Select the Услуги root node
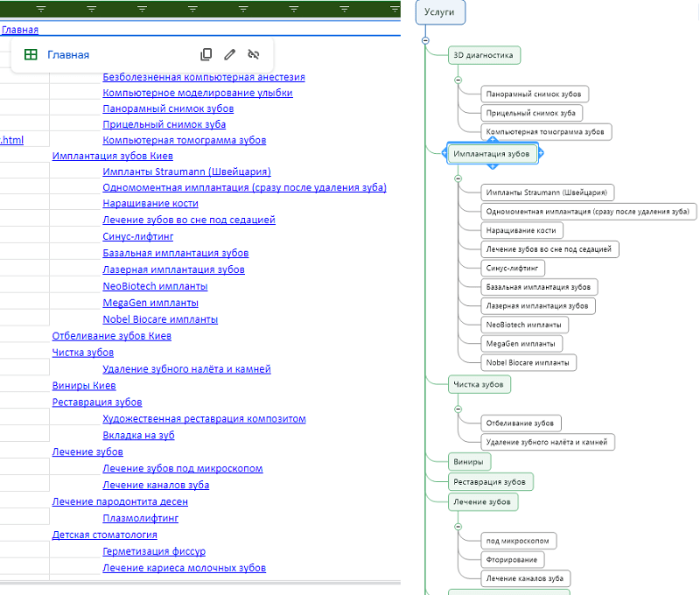 pyautogui.click(x=439, y=12)
